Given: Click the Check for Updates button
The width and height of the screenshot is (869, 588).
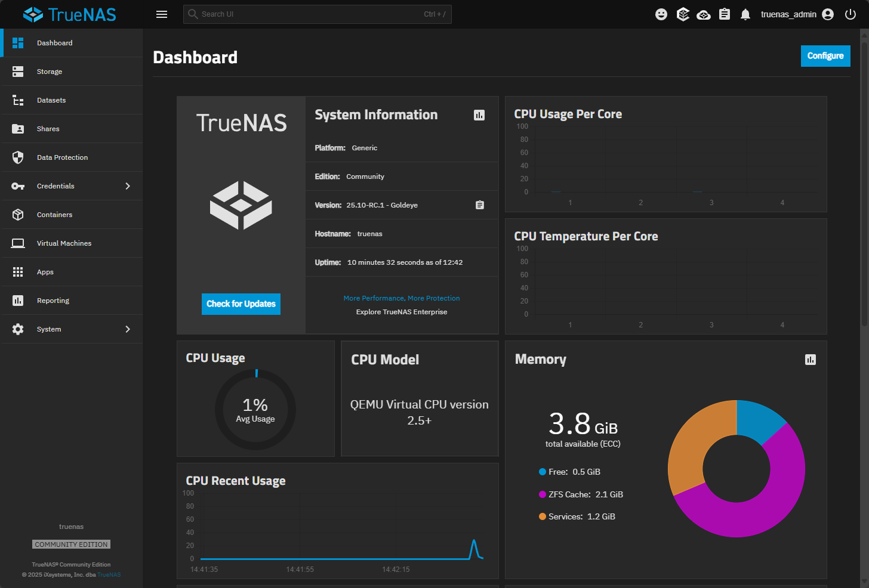Looking at the screenshot, I should (241, 304).
